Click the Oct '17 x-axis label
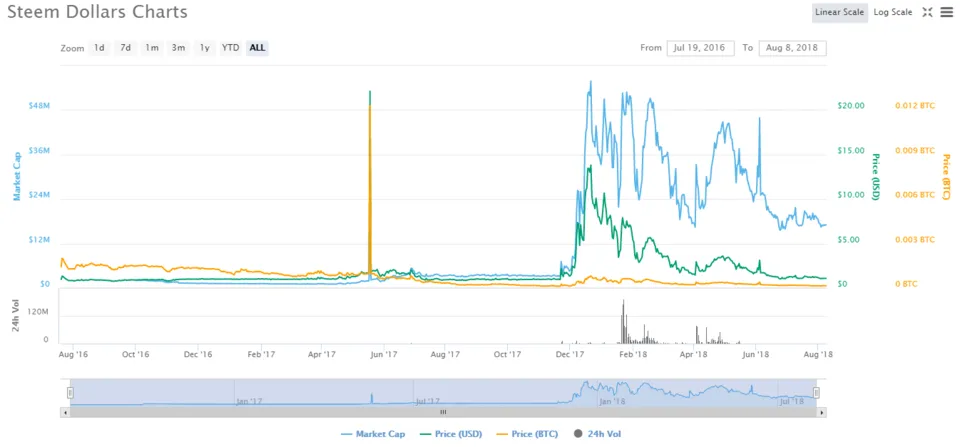 point(508,354)
